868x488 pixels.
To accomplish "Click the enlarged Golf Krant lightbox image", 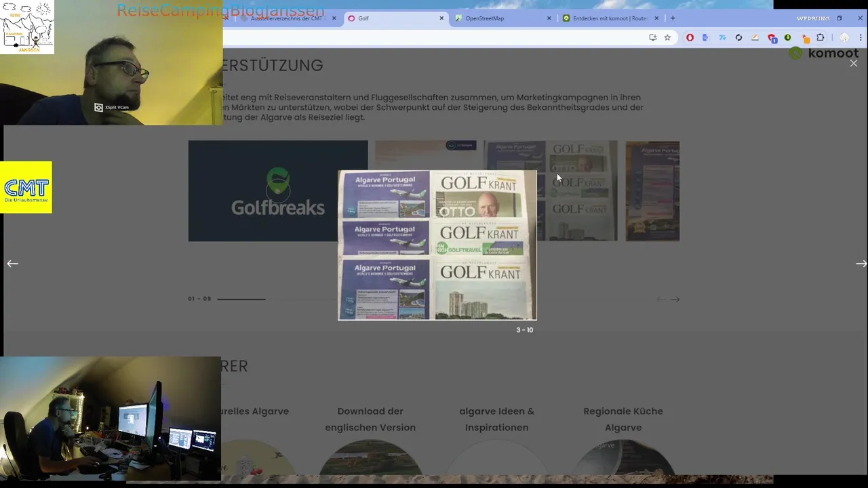I will point(437,245).
